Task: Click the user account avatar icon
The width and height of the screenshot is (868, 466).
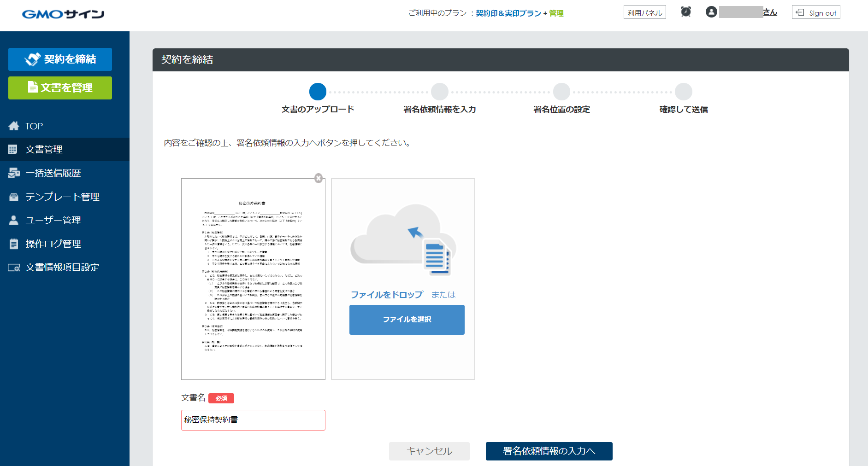Action: [711, 12]
